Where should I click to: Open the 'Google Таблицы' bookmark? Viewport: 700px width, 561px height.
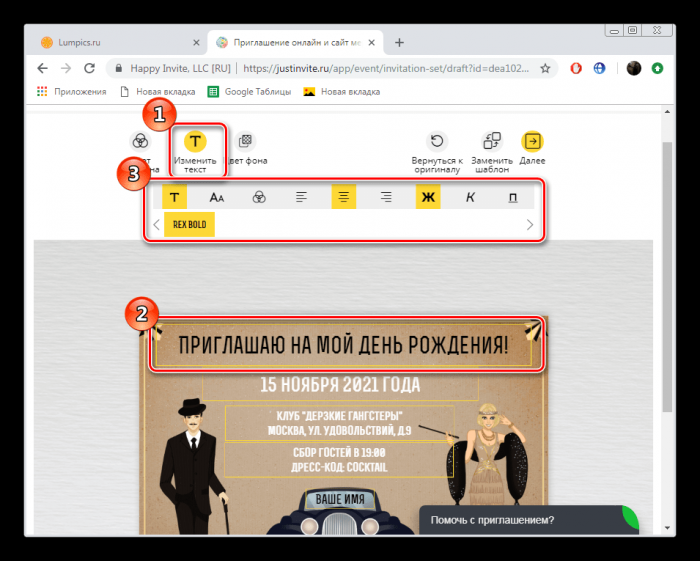click(250, 92)
